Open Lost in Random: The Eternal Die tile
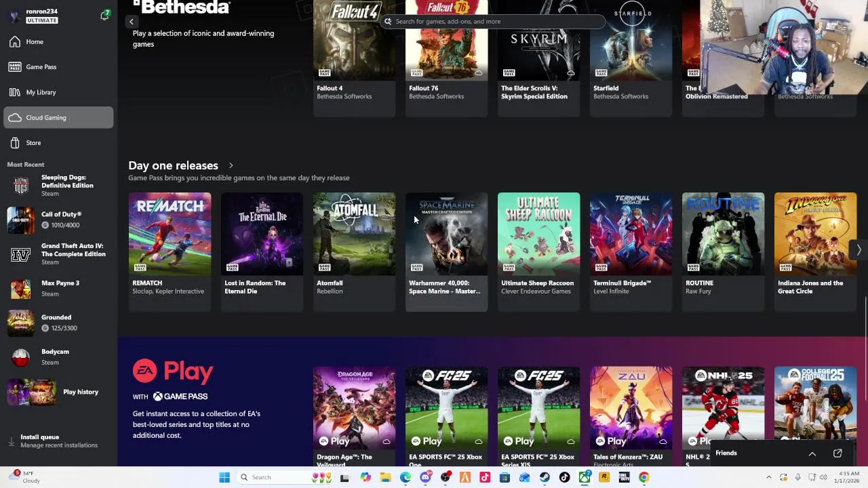Screen dimensions: 868x488 click(x=262, y=251)
